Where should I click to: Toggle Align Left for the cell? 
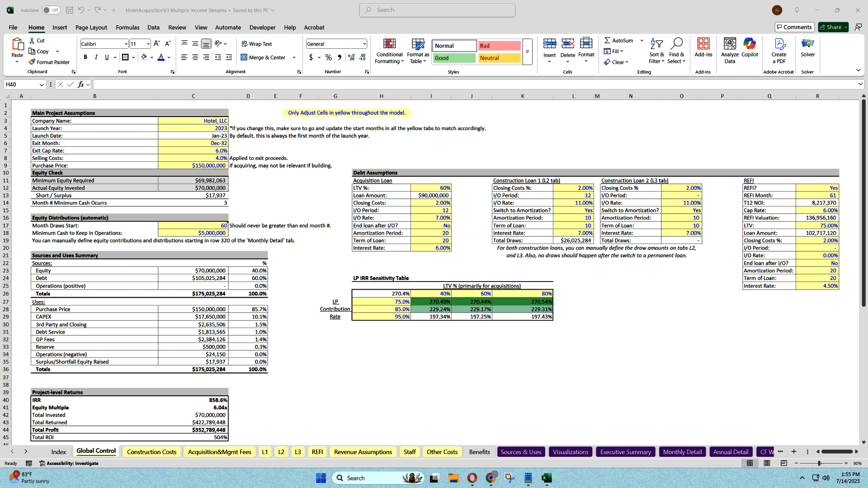[184, 57]
